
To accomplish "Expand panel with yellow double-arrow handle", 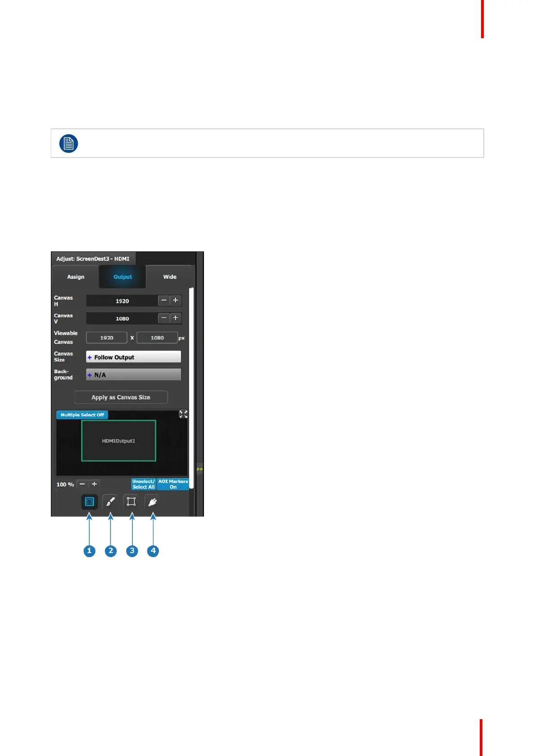I will [199, 469].
